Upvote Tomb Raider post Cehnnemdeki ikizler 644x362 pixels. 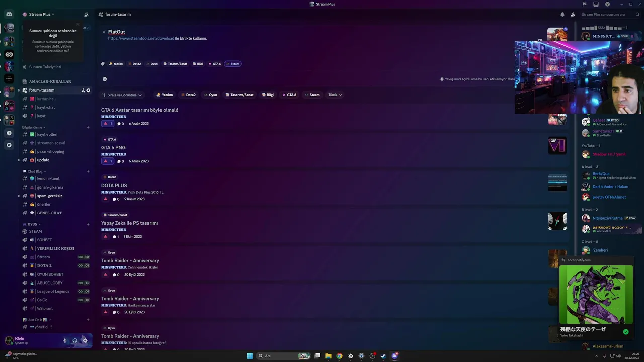(105, 274)
